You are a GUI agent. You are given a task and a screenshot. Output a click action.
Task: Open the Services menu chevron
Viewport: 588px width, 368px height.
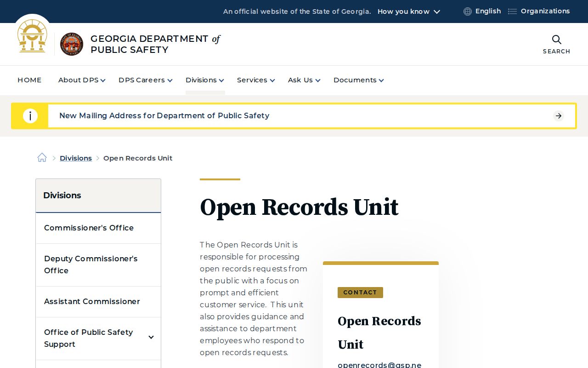[272, 80]
